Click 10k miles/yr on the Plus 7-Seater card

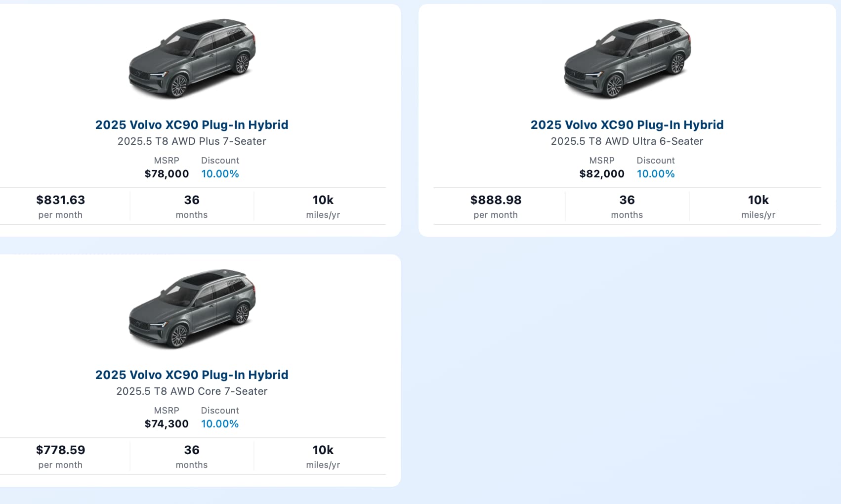pos(323,206)
